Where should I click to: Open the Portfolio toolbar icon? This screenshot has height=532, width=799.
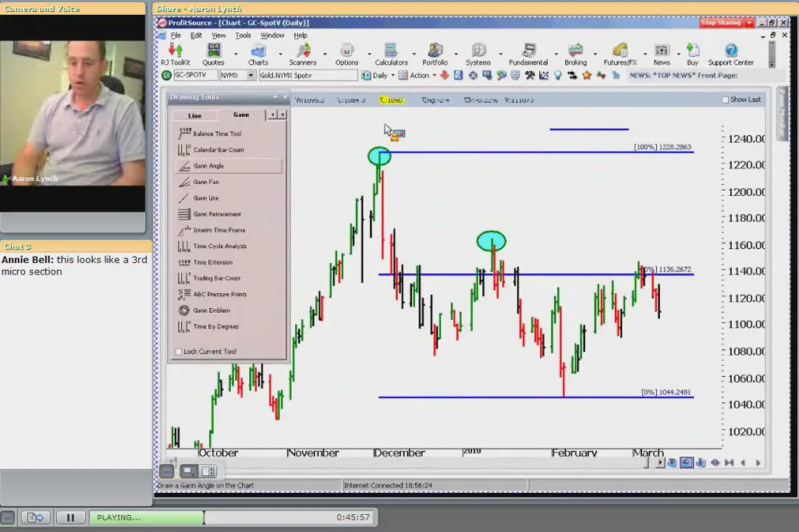point(435,54)
